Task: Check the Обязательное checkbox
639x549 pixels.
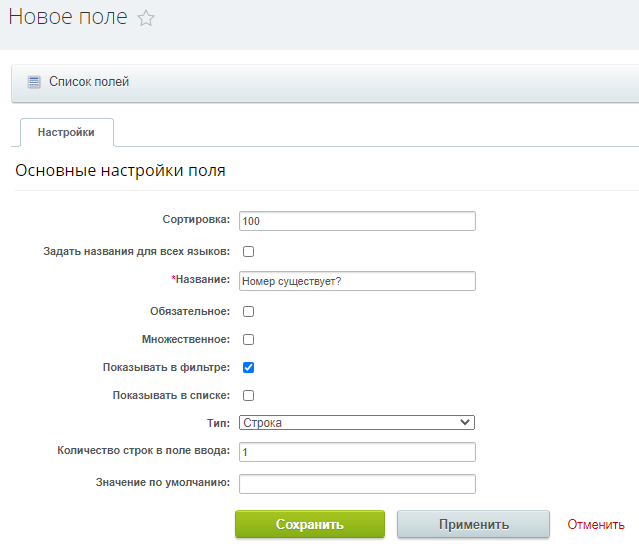Action: tap(249, 311)
